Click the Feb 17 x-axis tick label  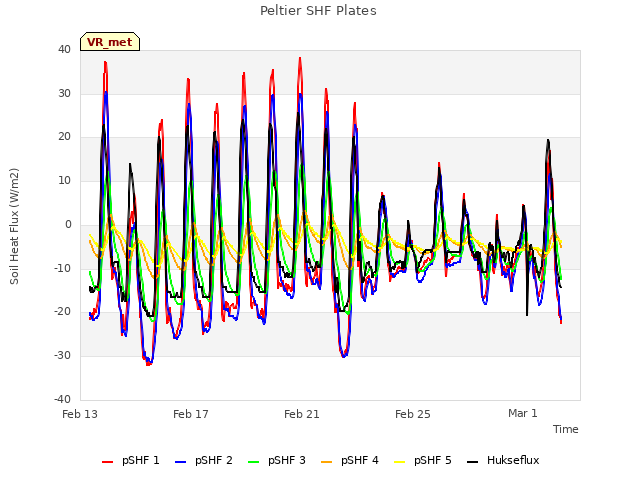click(191, 414)
